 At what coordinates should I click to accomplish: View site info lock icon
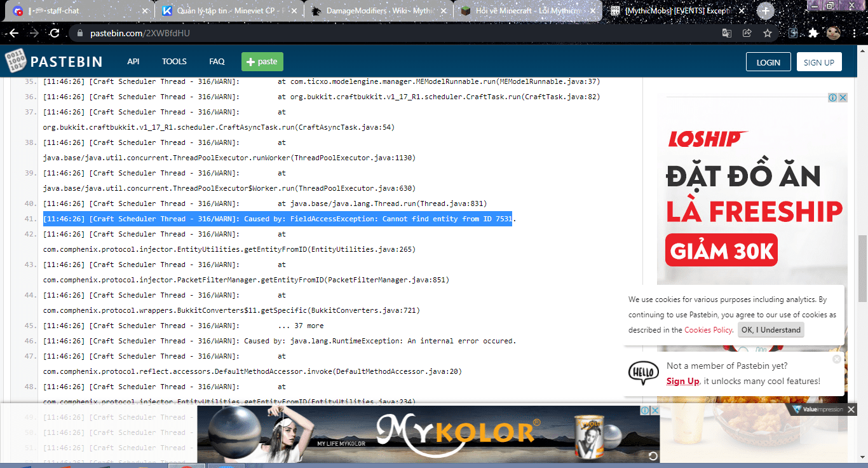tap(79, 33)
